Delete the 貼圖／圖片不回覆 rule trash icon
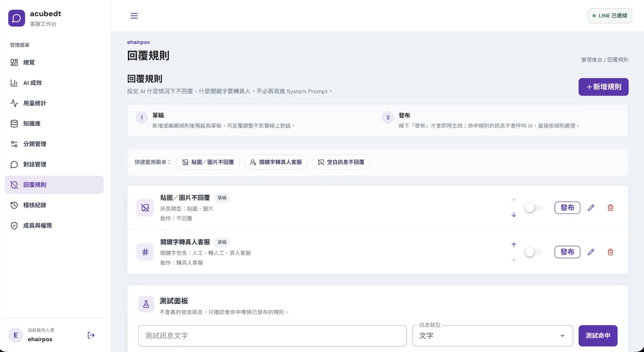Viewport: 644px width, 352px height. [x=610, y=208]
